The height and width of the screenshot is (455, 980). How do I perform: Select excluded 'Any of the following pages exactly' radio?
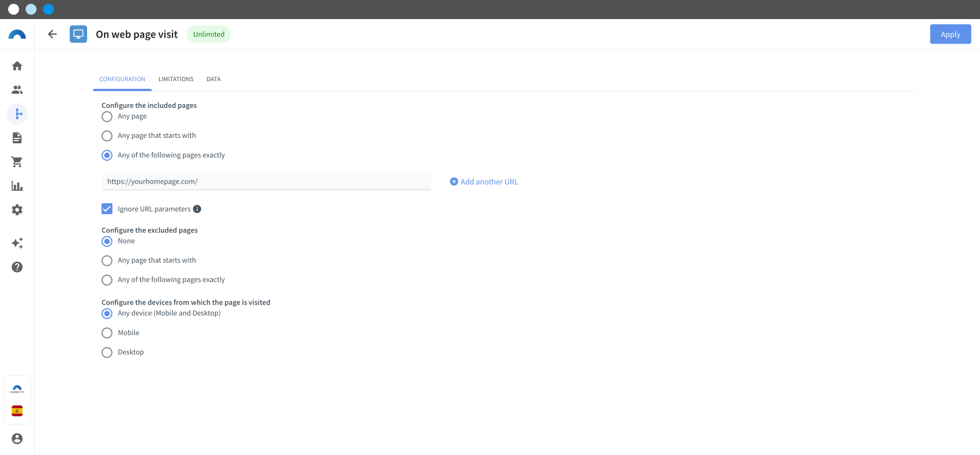107,280
